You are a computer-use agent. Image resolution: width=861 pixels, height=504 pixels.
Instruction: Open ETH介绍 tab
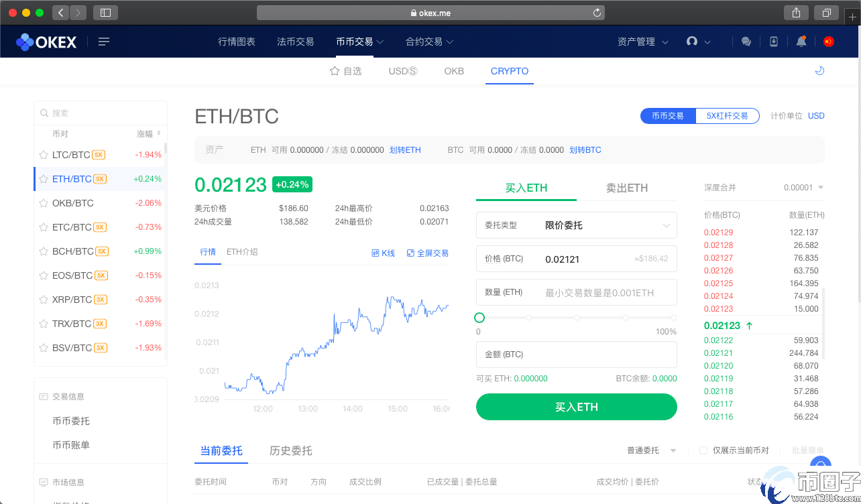click(x=242, y=252)
